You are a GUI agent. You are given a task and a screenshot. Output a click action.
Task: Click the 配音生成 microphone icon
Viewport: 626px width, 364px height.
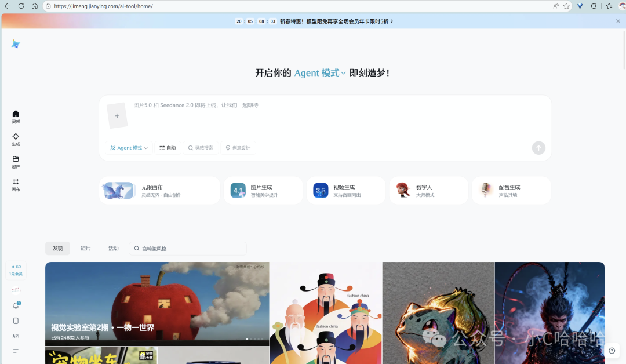click(486, 190)
